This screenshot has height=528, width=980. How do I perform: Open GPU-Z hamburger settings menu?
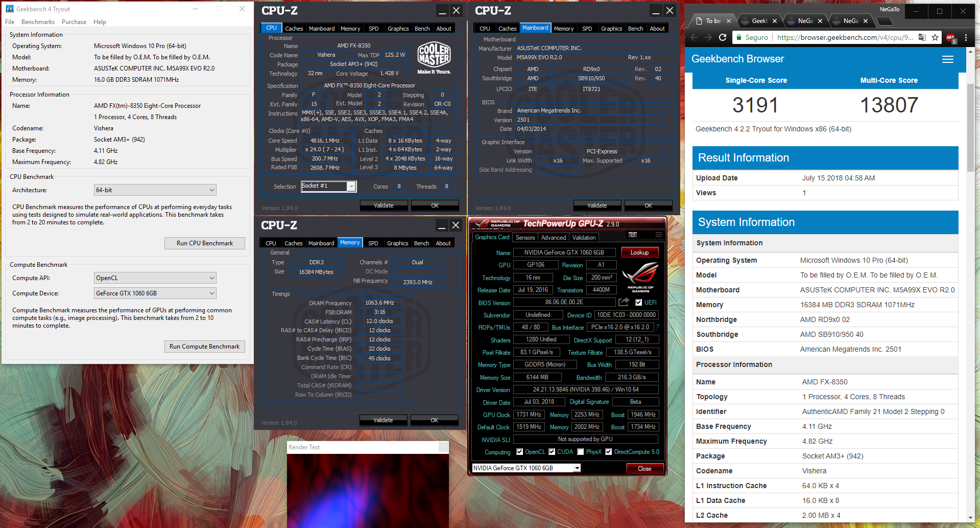coord(659,235)
